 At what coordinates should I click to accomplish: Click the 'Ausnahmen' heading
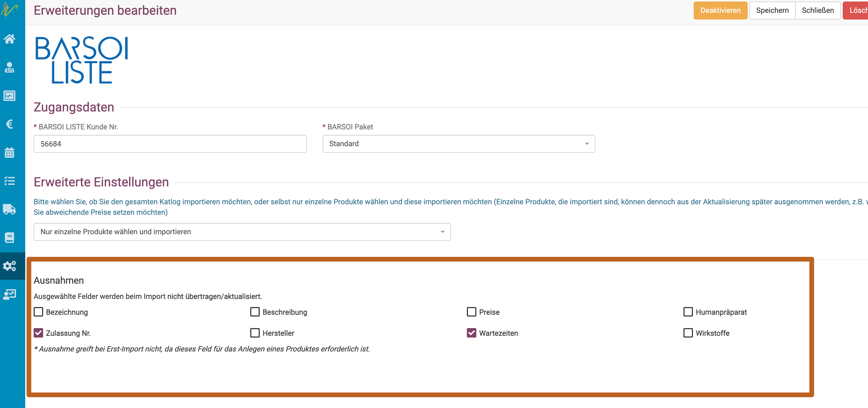[x=59, y=280]
